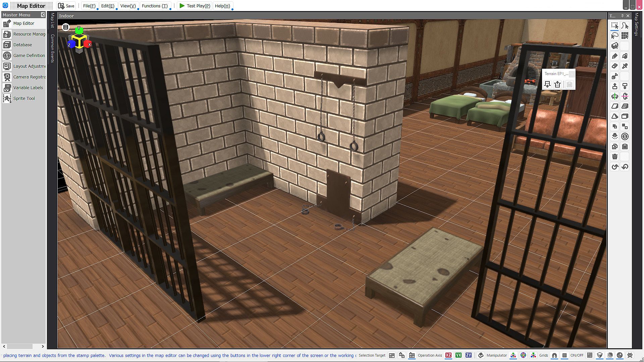
Task: Expand the Map Settings side panel
Action: [x=636, y=25]
